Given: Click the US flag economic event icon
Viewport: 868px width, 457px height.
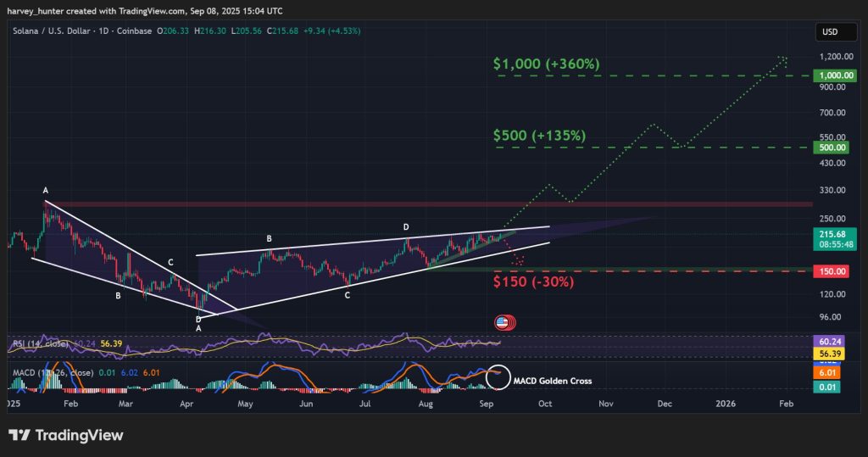Looking at the screenshot, I should click(x=503, y=323).
